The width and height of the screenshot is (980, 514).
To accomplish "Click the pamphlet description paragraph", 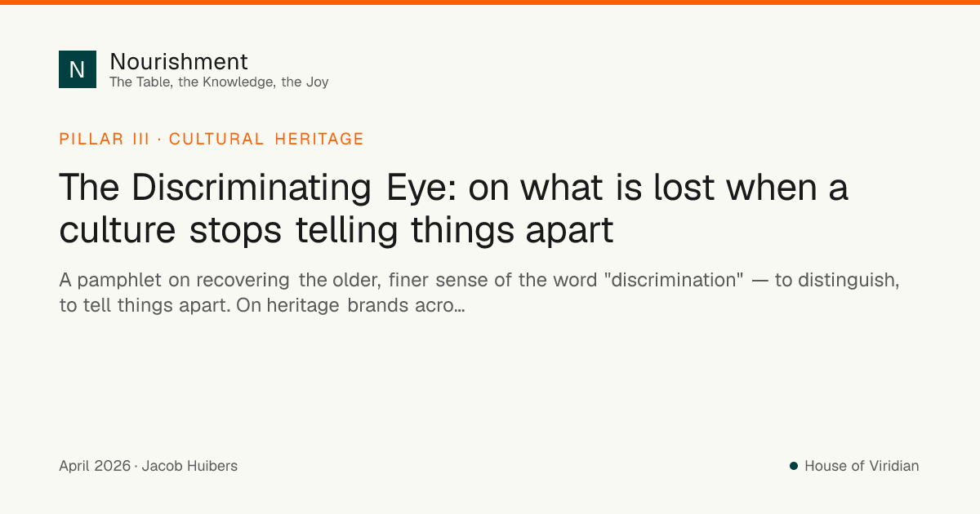I will coord(479,293).
